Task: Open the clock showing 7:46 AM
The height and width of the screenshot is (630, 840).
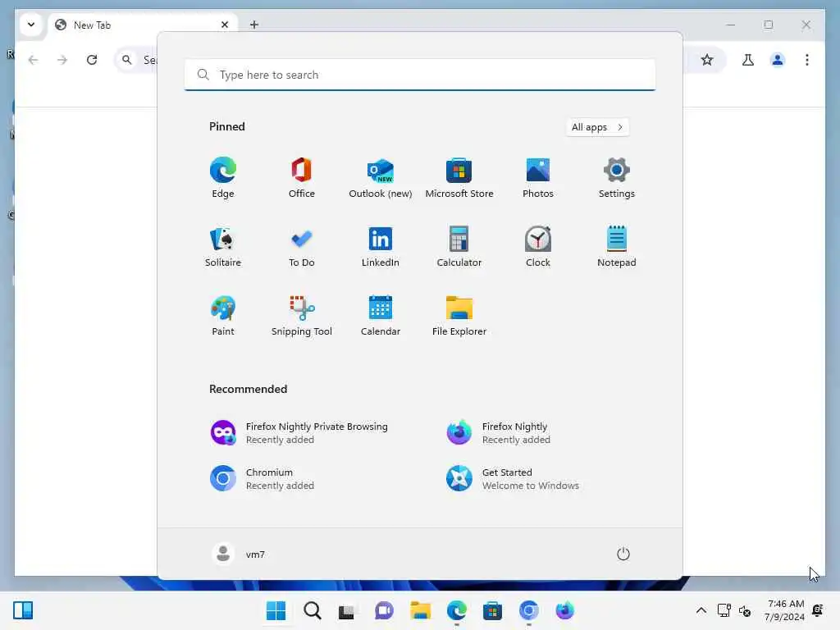Action: (785, 610)
